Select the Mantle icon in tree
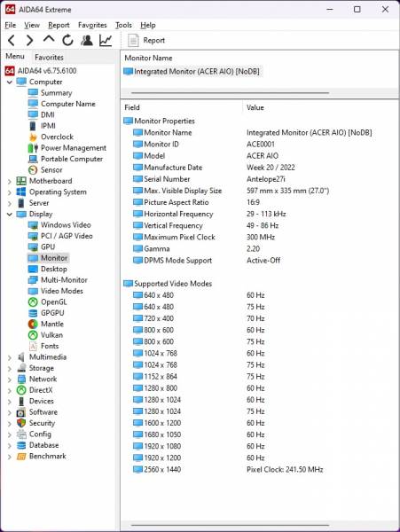Screen dimensions: 400x532 [33, 324]
